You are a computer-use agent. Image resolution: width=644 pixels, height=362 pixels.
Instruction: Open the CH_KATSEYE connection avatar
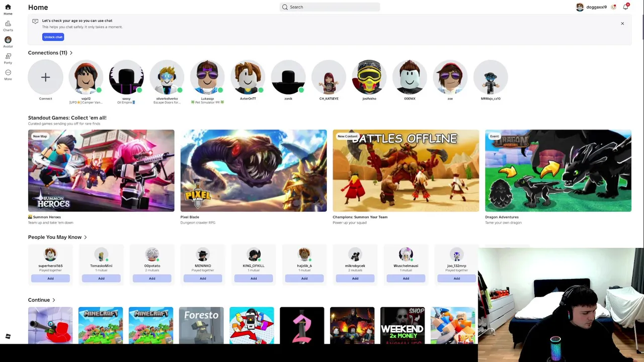[329, 77]
